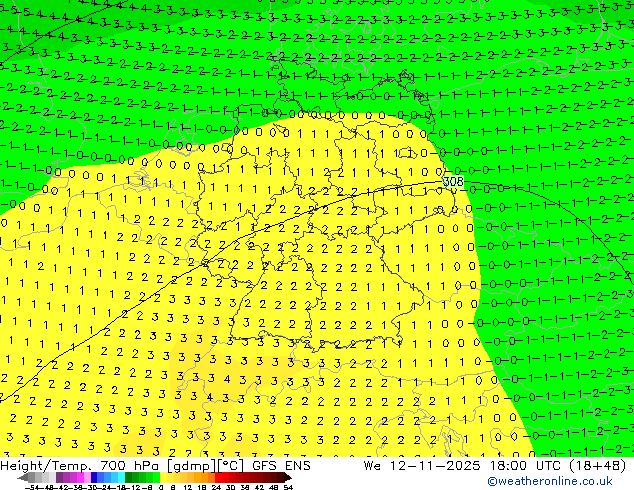Viewport: 634px width, 490px height.
Task: Select the dark blue legend color block
Action: coord(94,477)
